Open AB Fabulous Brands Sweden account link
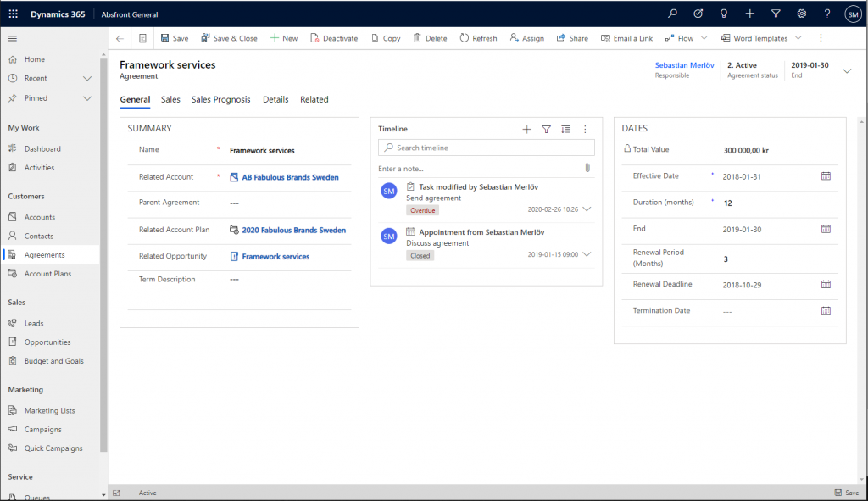Viewport: 868px width, 501px height. 290,177
